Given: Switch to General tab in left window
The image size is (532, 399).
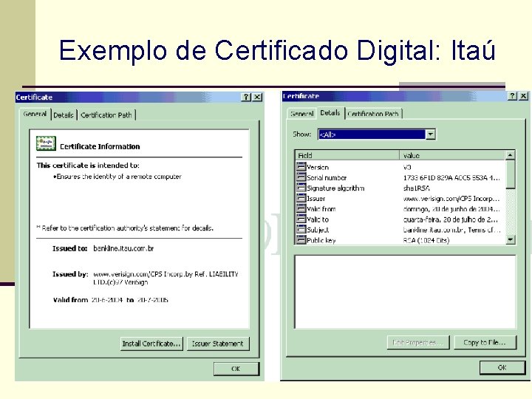Looking at the screenshot, I should coord(35,114).
